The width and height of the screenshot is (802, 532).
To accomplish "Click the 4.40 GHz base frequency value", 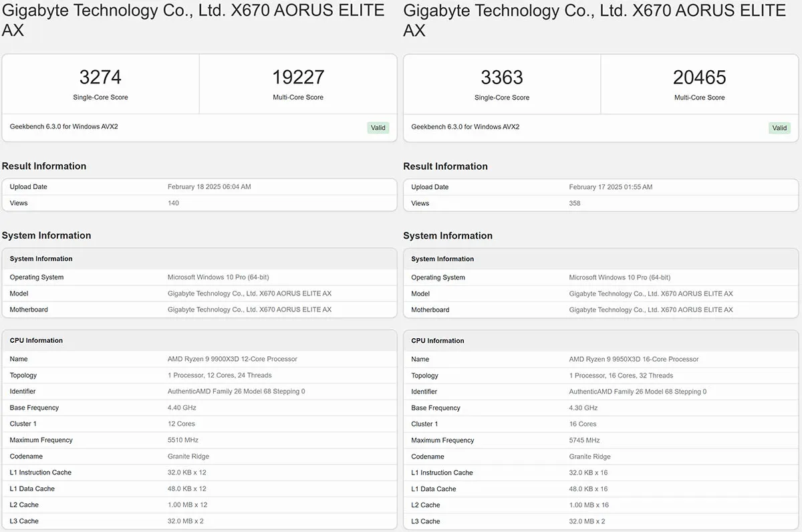I will click(182, 408).
